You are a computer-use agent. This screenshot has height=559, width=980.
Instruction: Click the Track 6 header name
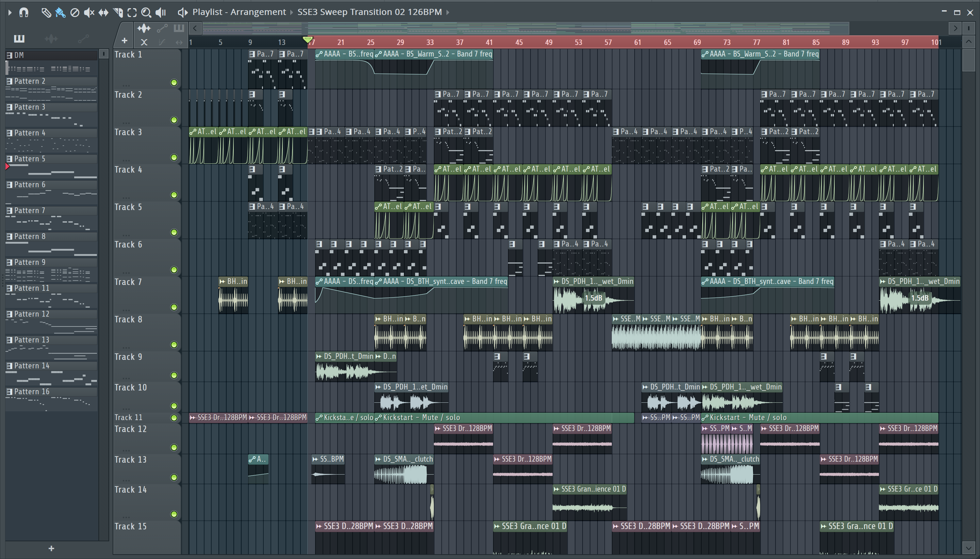(128, 244)
